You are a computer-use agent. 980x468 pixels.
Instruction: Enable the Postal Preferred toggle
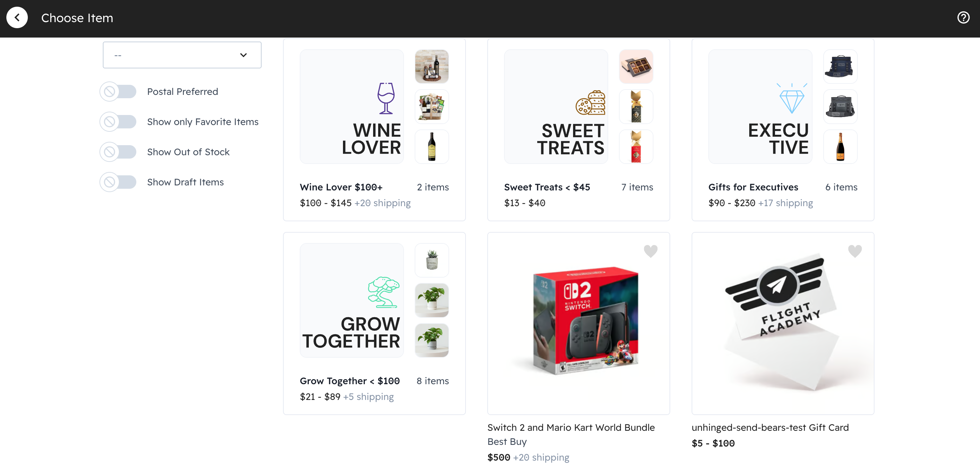coord(118,92)
